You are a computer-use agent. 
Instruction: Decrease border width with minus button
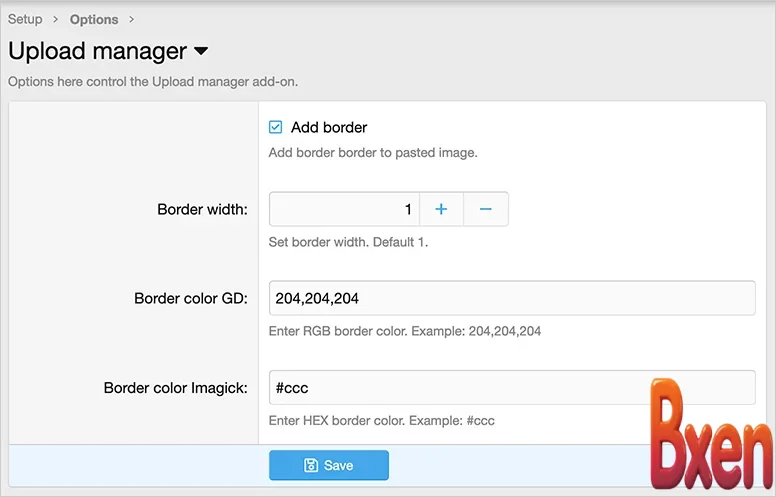click(485, 209)
